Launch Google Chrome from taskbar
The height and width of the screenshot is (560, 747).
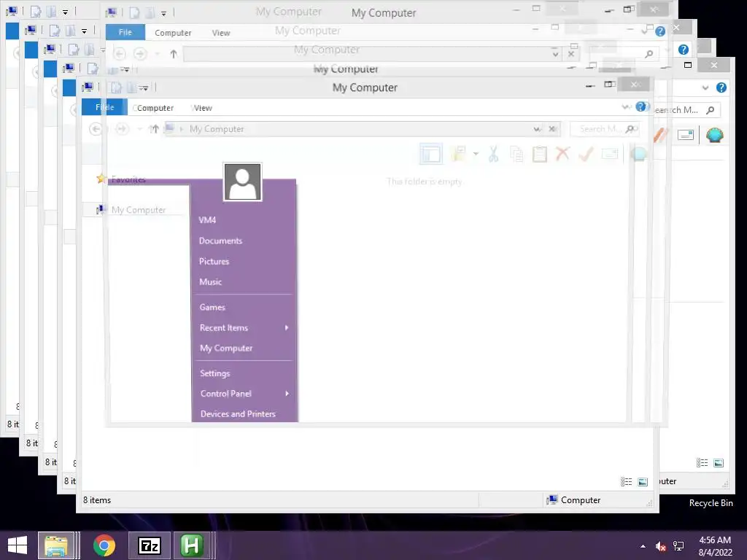tap(104, 545)
